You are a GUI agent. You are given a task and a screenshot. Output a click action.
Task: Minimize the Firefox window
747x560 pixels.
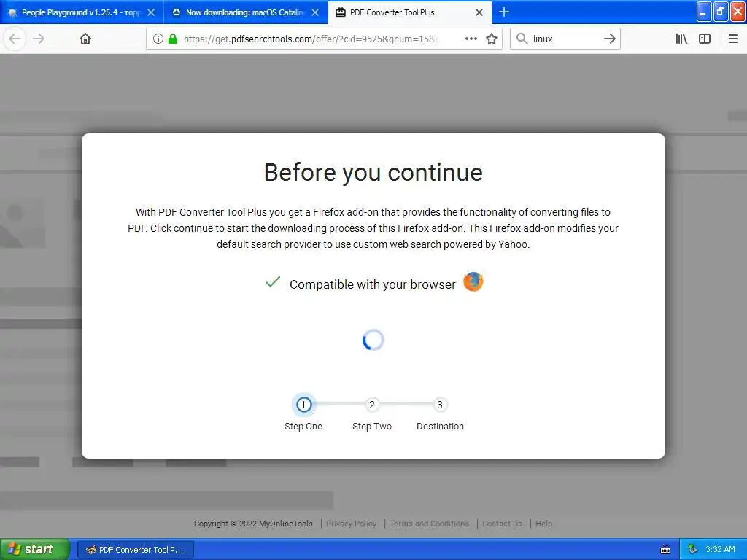(704, 12)
